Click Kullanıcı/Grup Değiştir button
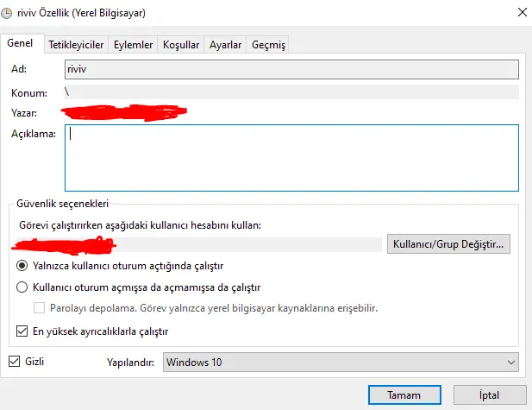The width and height of the screenshot is (532, 410). click(448, 244)
